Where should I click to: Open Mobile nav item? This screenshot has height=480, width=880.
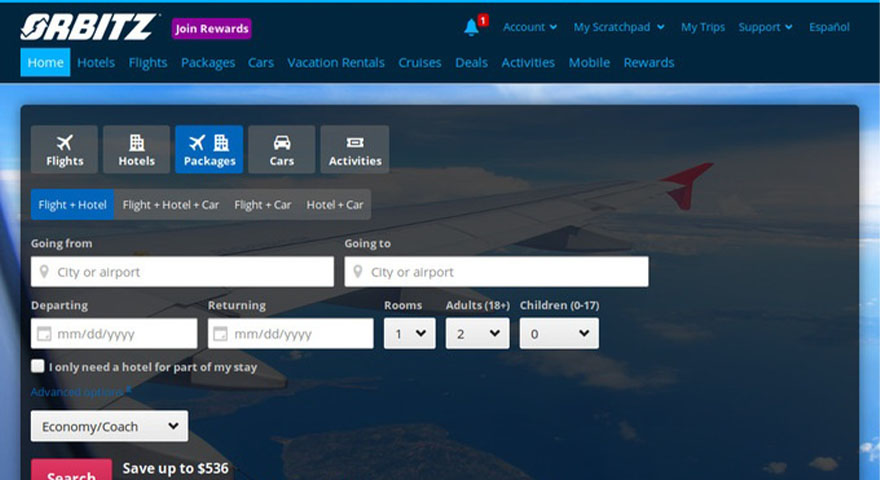click(x=589, y=62)
